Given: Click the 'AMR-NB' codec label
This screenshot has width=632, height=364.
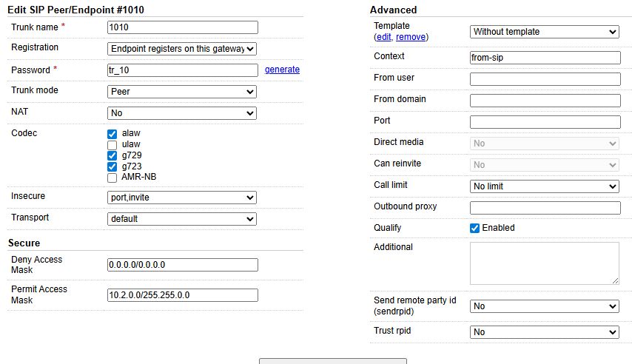Looking at the screenshot, I should [x=138, y=177].
